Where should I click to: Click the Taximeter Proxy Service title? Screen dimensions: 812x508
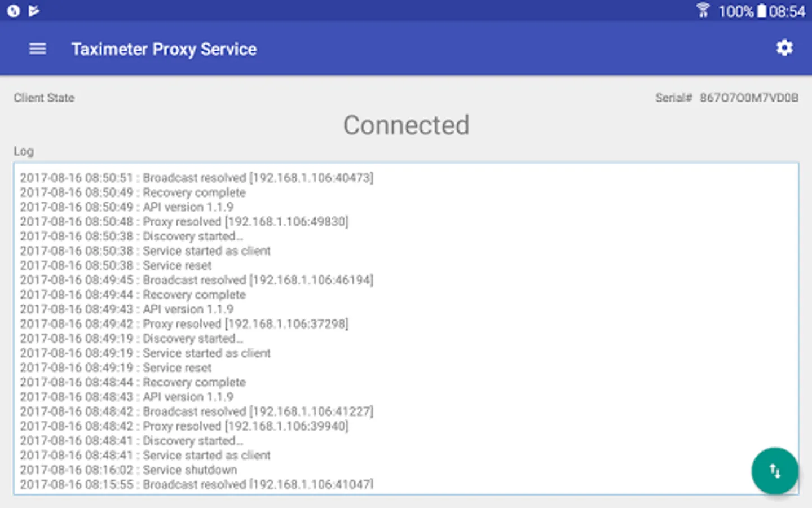(164, 50)
